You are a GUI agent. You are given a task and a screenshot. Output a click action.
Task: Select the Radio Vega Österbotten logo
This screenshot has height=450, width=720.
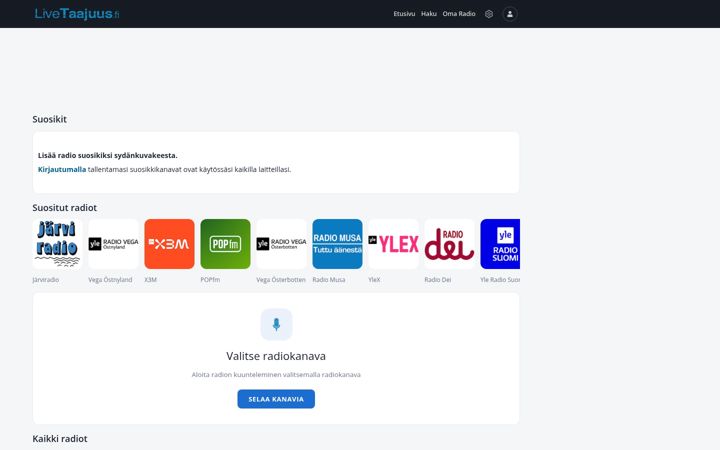tap(281, 244)
